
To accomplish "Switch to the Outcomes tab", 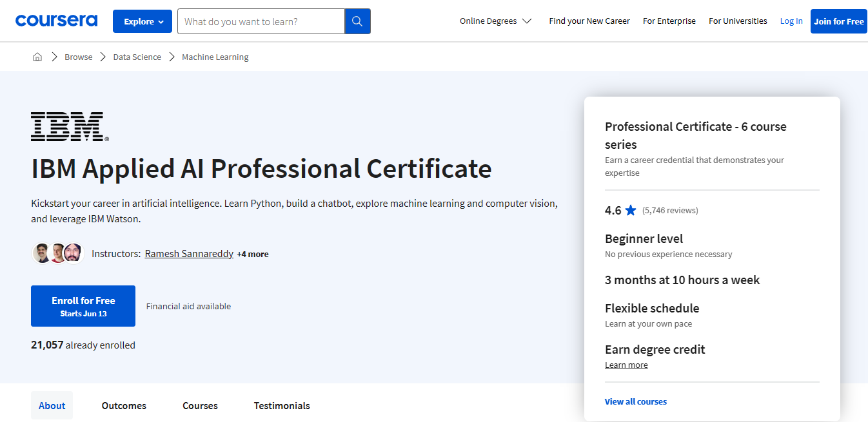I will [x=124, y=405].
